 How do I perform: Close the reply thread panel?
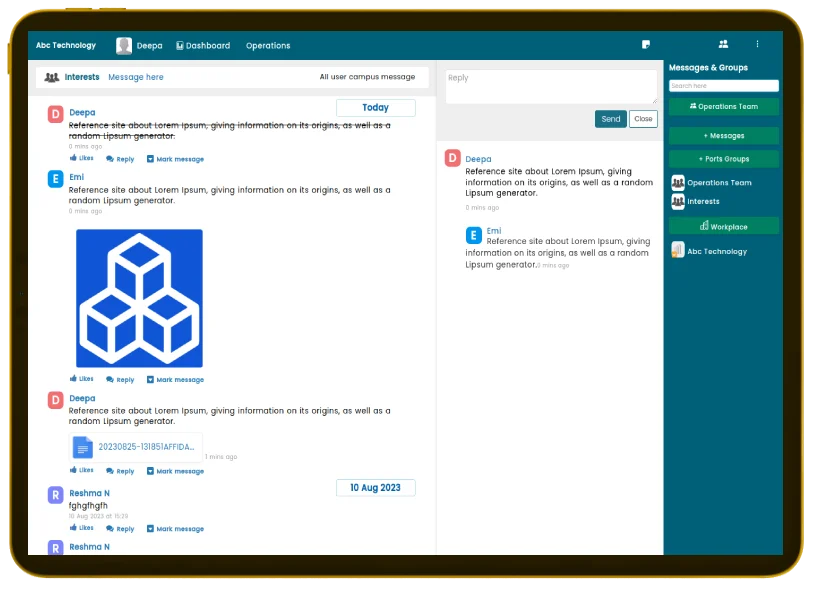click(x=643, y=119)
